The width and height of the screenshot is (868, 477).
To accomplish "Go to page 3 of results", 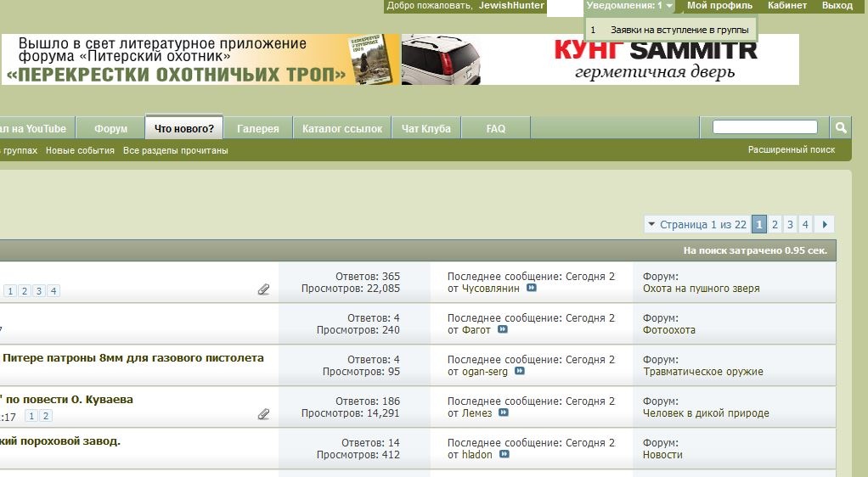I will click(x=790, y=225).
